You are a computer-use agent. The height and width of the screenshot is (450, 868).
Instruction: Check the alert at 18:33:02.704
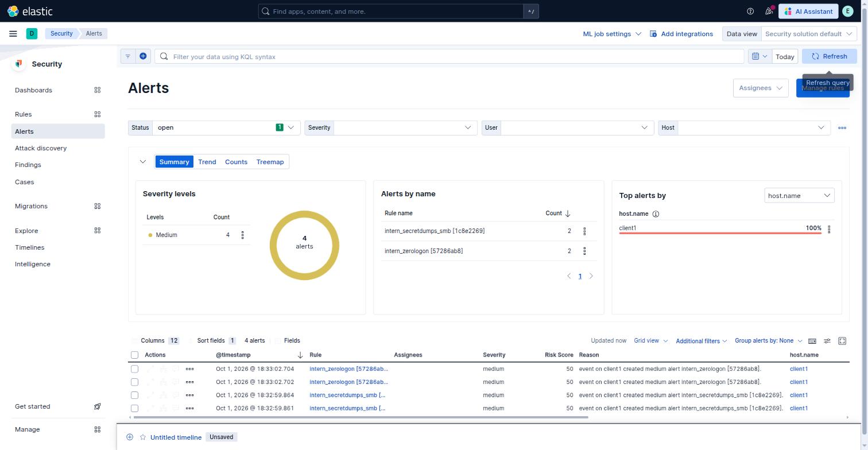coord(135,369)
